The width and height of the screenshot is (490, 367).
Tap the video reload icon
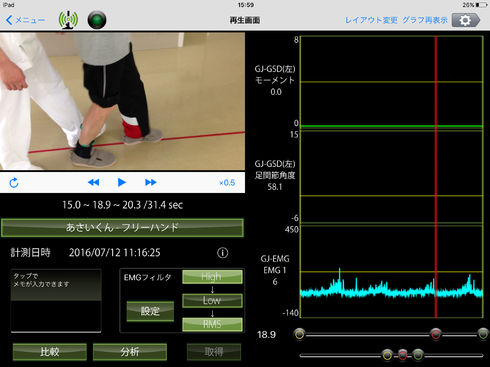pos(14,183)
